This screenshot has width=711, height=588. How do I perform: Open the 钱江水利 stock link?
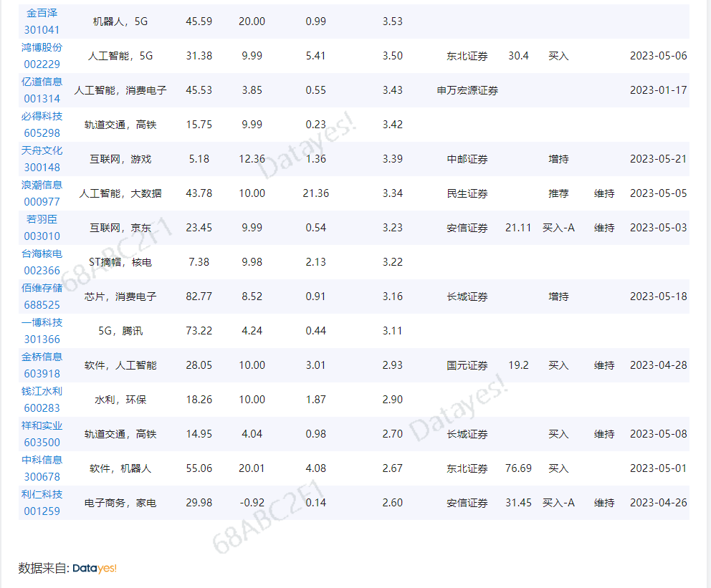tap(42, 392)
